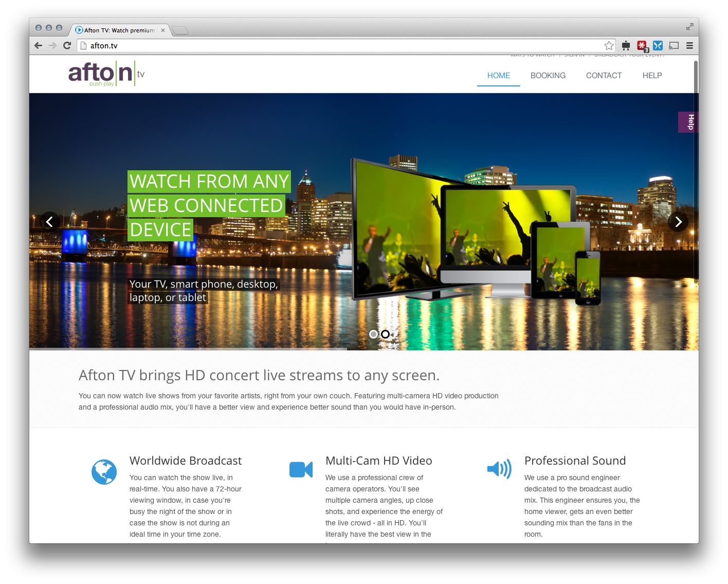The height and width of the screenshot is (584, 728).
Task: Select the HOME navigation tab
Action: click(499, 76)
